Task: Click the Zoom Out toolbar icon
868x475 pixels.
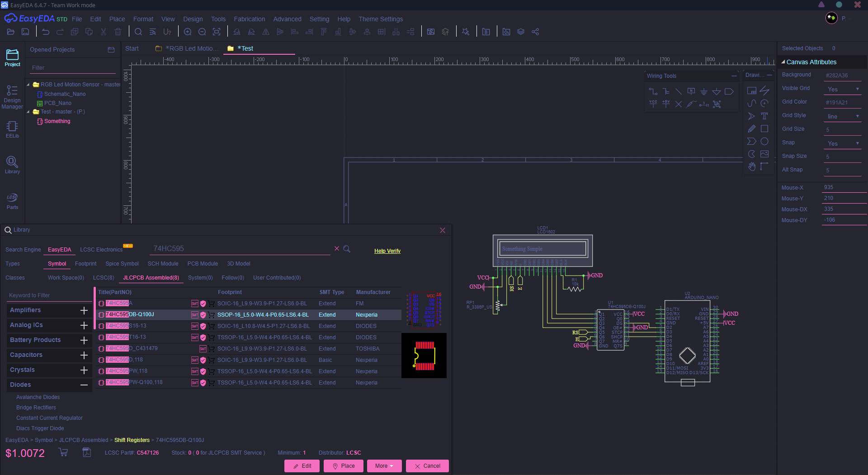Action: point(202,32)
